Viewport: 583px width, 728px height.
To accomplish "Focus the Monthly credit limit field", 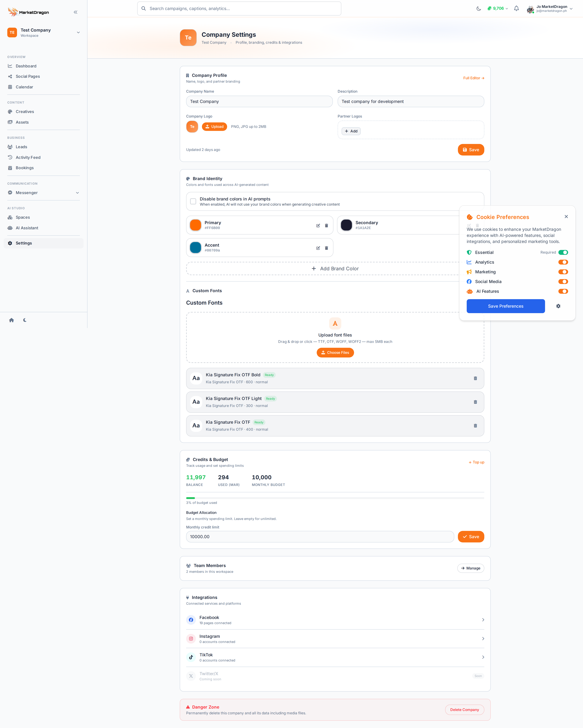I will coord(320,537).
